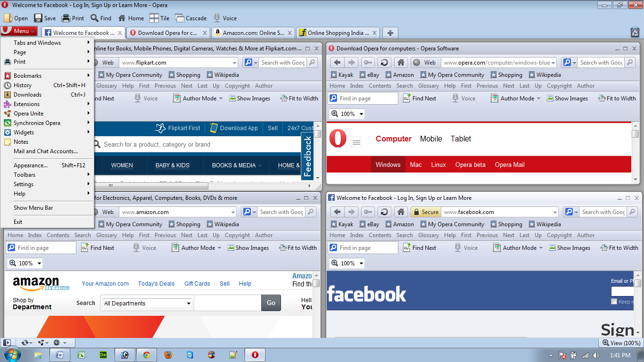Open Tabs and Windows submenu
The height and width of the screenshot is (362, 644).
tap(47, 42)
